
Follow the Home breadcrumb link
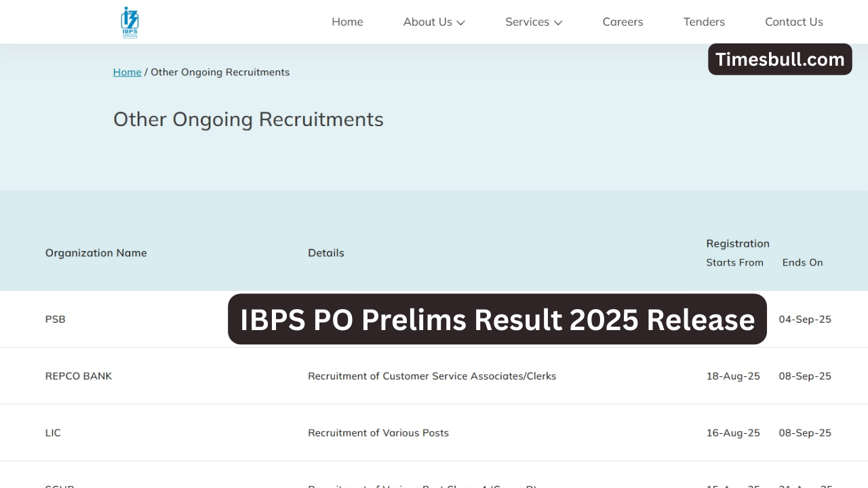tap(127, 72)
